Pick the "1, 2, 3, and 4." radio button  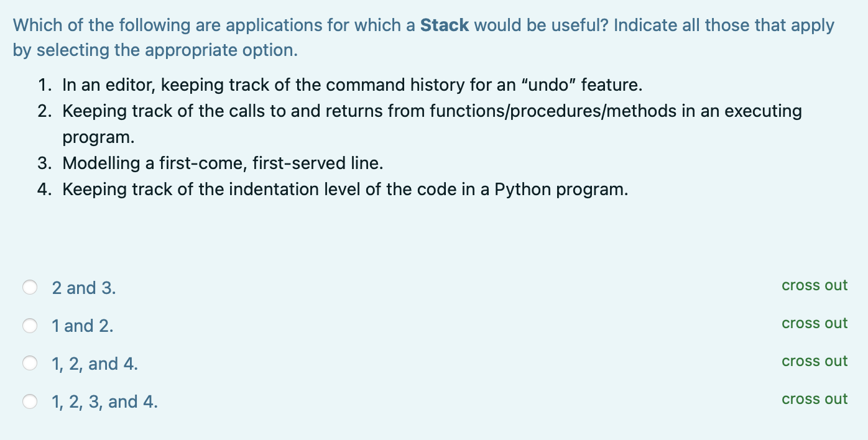[x=30, y=401]
